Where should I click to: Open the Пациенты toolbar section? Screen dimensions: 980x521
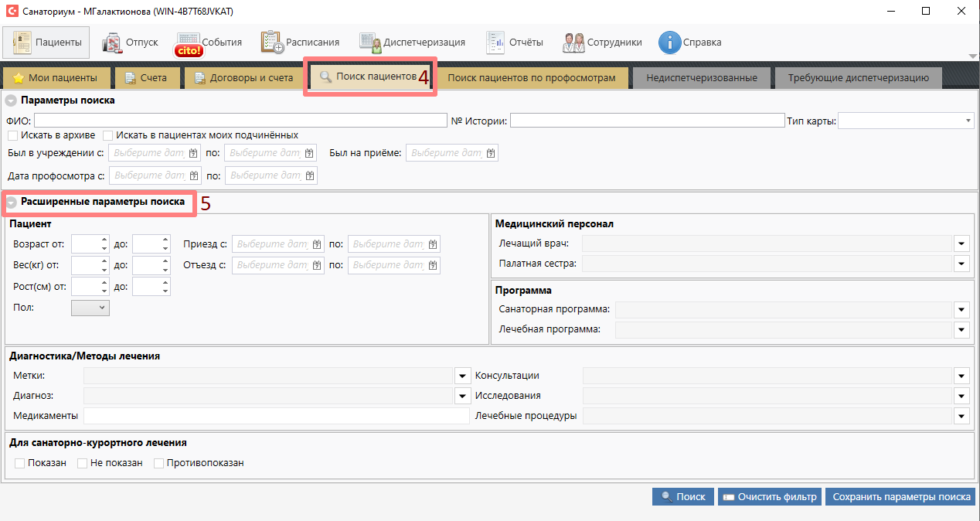[46, 43]
